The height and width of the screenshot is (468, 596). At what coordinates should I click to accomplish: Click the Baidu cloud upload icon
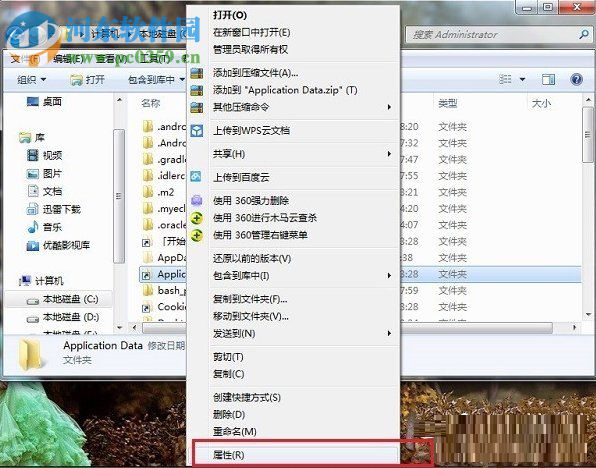click(x=196, y=177)
